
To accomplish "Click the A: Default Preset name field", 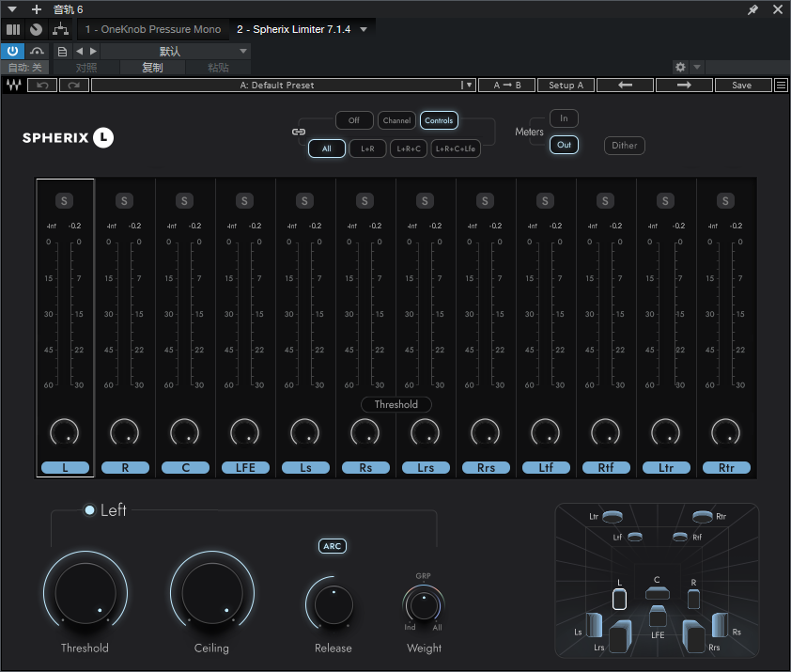I will [277, 86].
